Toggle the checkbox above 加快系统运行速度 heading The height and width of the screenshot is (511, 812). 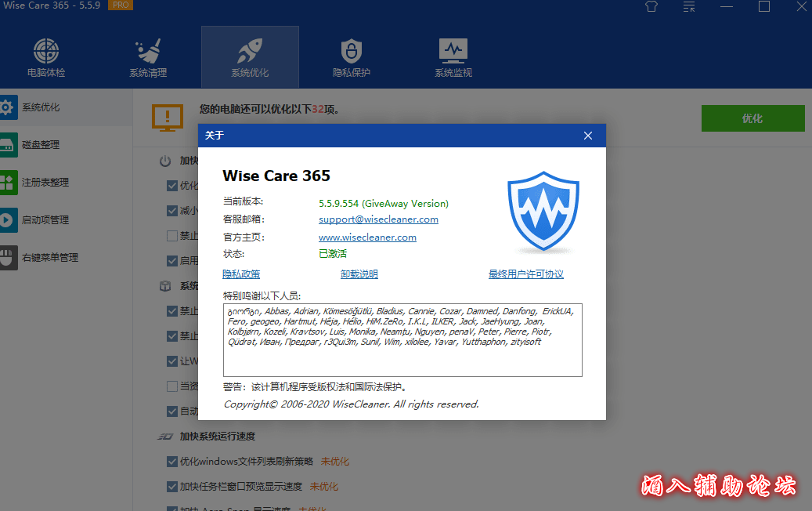point(172,411)
